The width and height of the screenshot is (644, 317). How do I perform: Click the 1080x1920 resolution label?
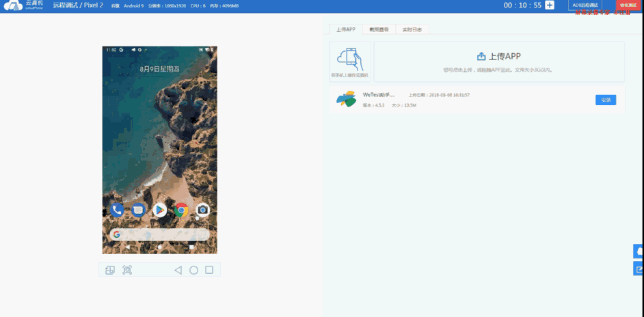point(167,5)
